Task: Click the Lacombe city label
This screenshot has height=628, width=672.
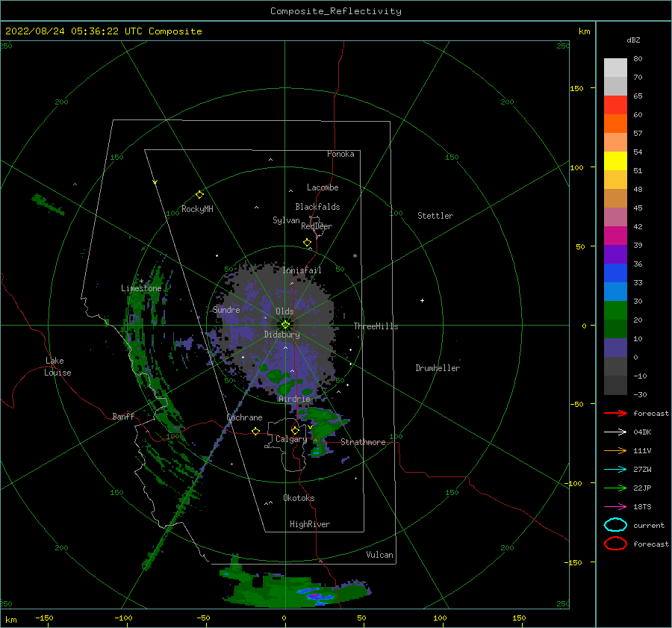Action: (x=323, y=187)
